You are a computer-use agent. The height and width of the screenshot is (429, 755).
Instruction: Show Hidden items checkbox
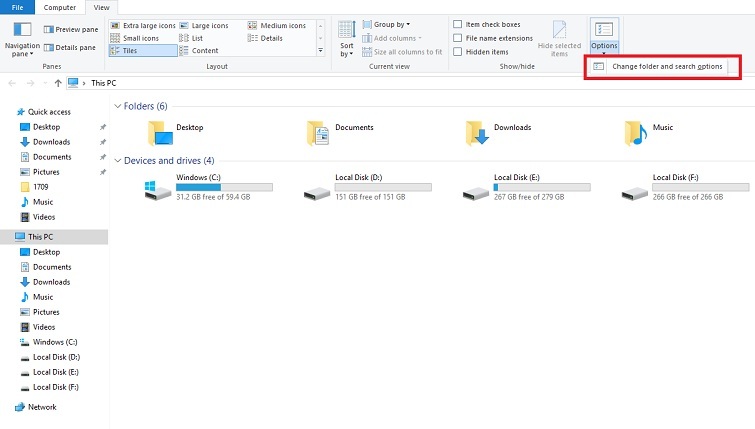458,52
